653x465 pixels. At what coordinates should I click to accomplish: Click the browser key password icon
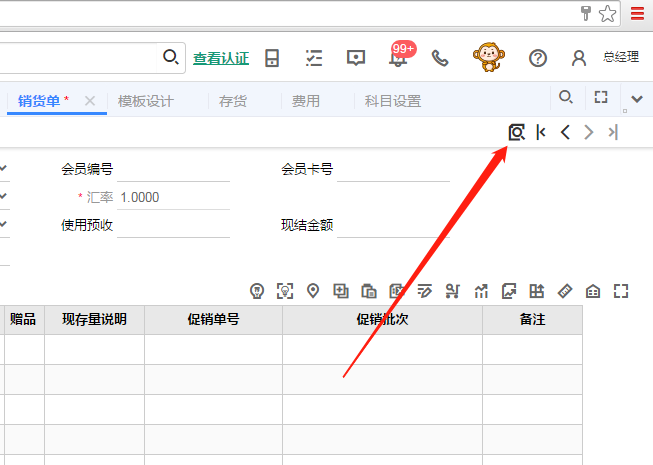click(x=586, y=13)
